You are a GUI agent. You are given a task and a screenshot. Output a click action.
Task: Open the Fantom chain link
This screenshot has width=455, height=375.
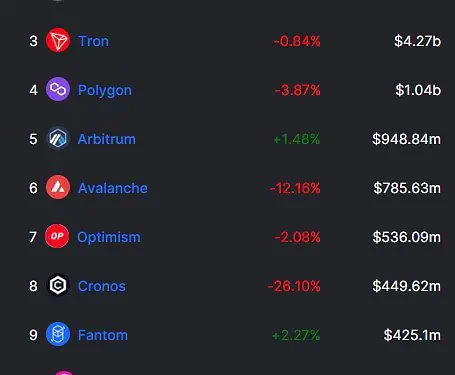pyautogui.click(x=103, y=335)
